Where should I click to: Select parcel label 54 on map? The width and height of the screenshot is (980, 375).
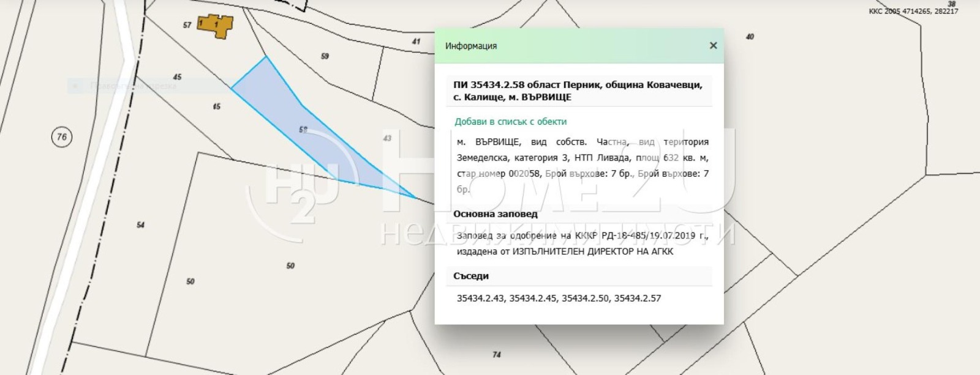point(141,225)
